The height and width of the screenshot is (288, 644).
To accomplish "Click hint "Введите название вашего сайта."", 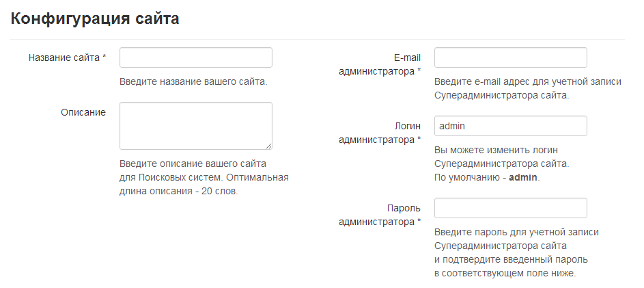I will [193, 82].
